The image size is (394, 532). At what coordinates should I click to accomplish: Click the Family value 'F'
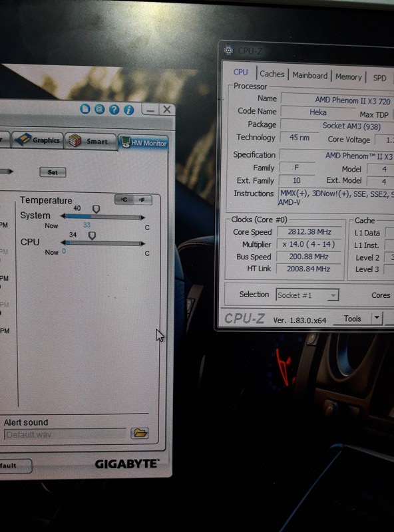tap(297, 168)
